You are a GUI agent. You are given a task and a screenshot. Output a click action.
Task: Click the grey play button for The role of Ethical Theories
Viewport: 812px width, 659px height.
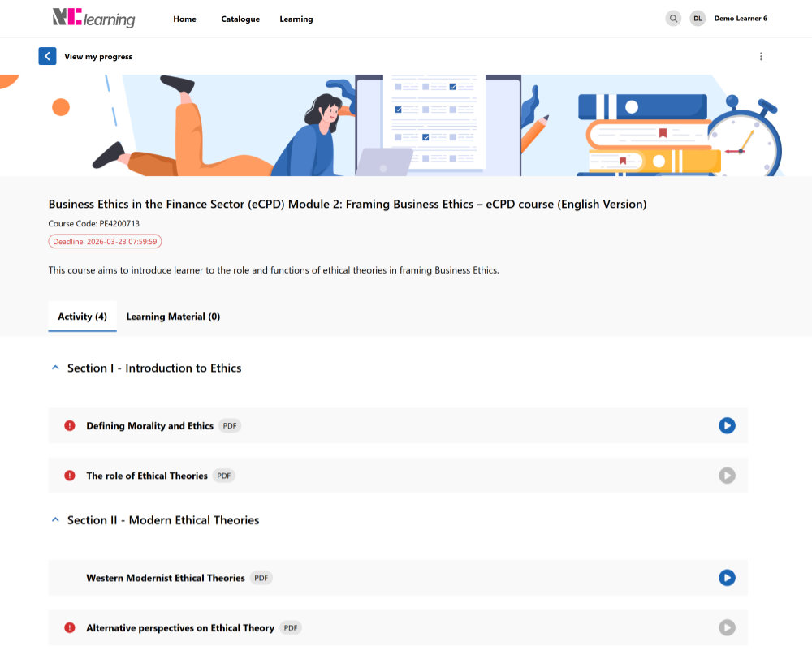(727, 476)
